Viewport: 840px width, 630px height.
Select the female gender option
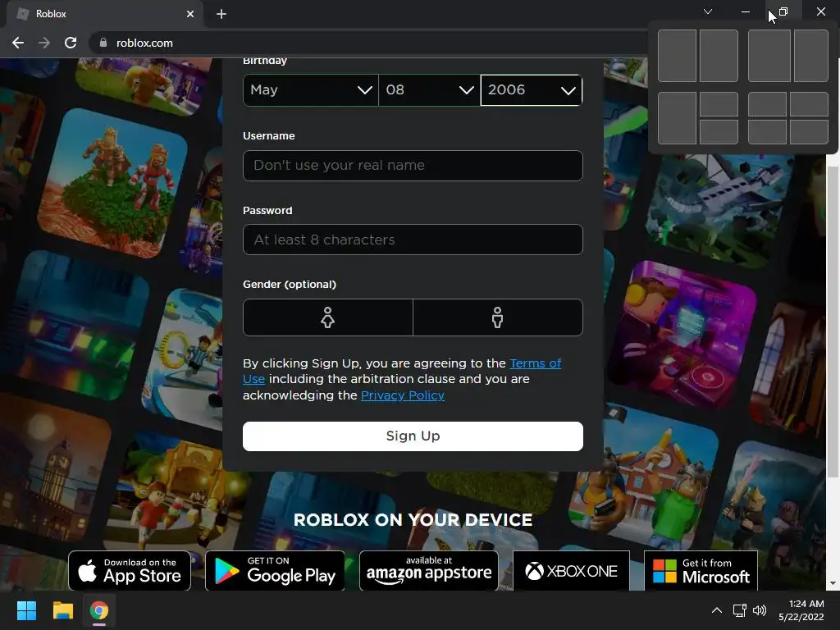pyautogui.click(x=328, y=317)
